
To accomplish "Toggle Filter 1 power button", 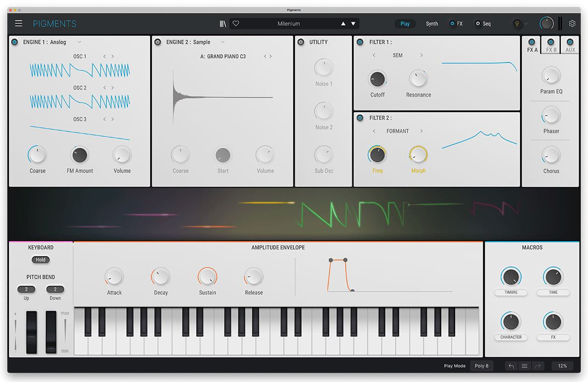I will [x=360, y=42].
